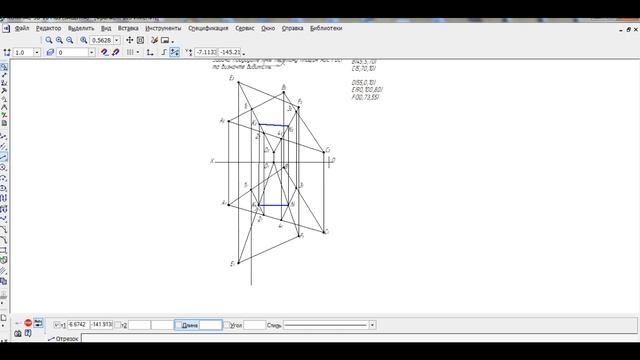Select the Отрезок tab
The width and height of the screenshot is (640, 360).
tap(63, 339)
